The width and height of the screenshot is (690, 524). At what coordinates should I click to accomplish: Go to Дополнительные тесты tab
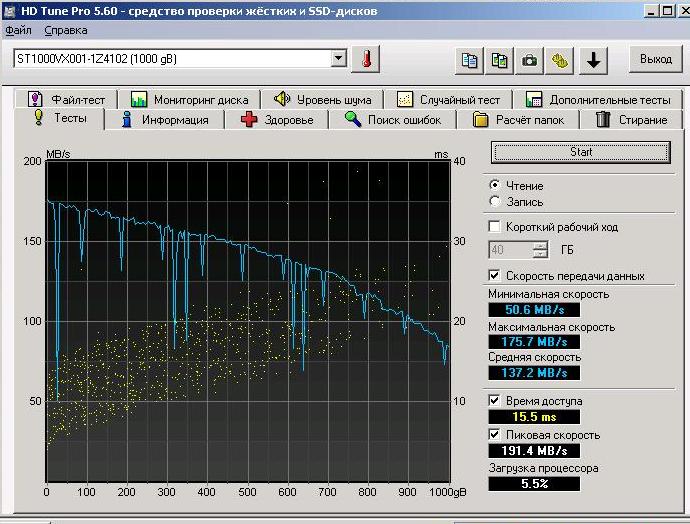[x=598, y=99]
